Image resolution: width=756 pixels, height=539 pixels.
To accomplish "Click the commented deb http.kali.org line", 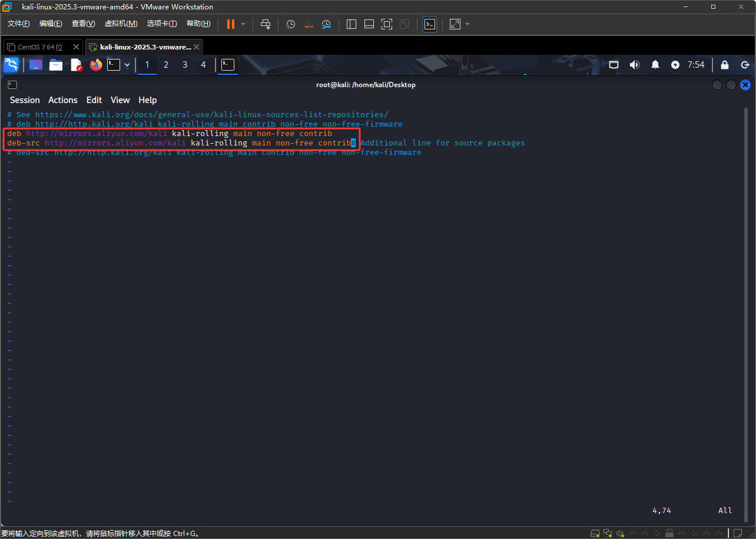I will (x=205, y=124).
